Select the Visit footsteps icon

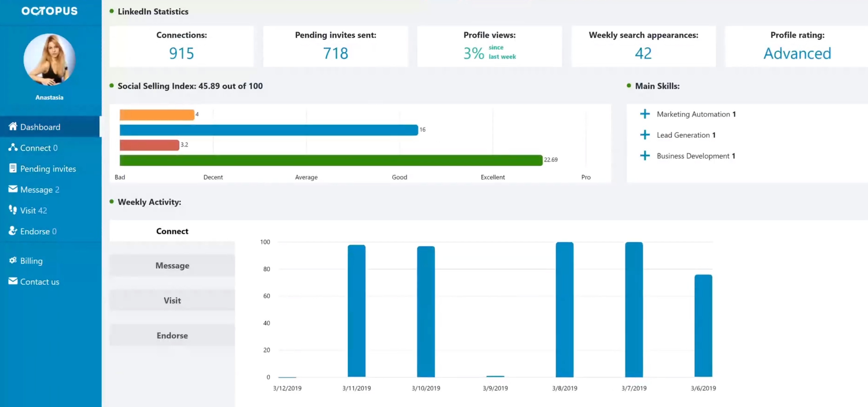(x=13, y=210)
